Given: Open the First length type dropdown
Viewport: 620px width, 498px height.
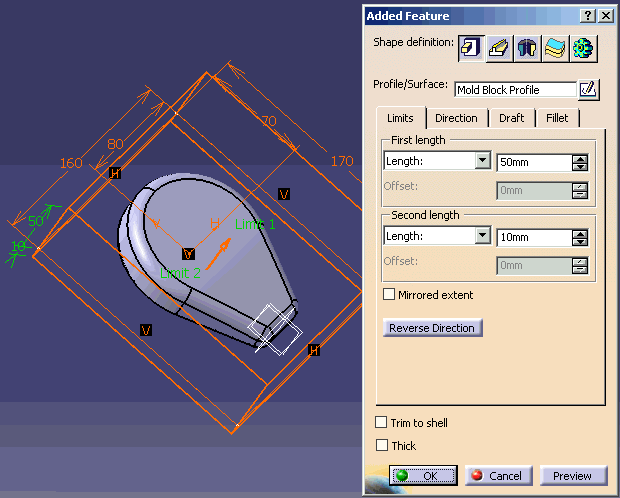Looking at the screenshot, I should click(x=483, y=161).
